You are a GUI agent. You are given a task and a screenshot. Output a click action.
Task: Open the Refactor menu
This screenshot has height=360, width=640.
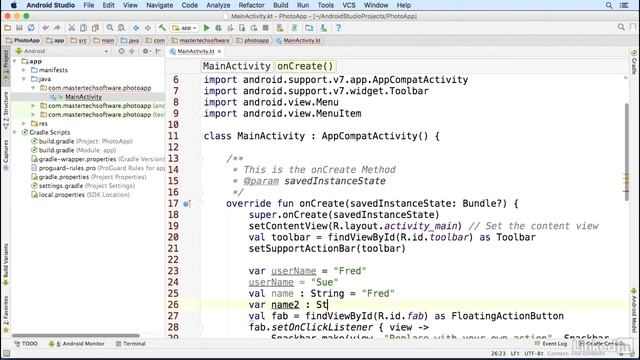(x=251, y=5)
